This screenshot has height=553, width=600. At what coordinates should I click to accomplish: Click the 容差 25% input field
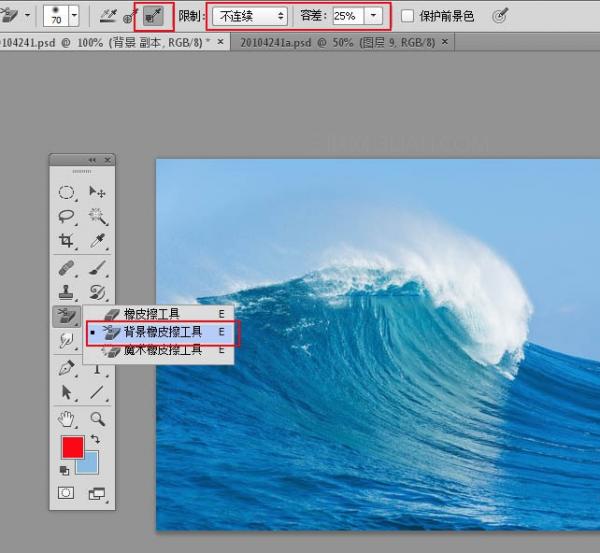tap(348, 16)
